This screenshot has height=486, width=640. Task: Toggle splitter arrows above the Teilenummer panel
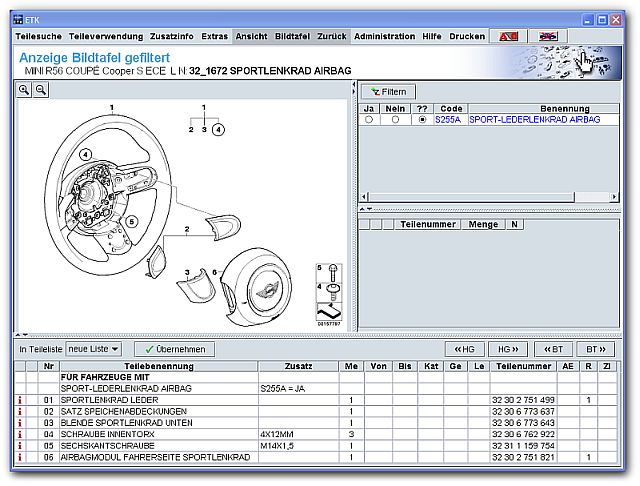pyautogui.click(x=366, y=209)
